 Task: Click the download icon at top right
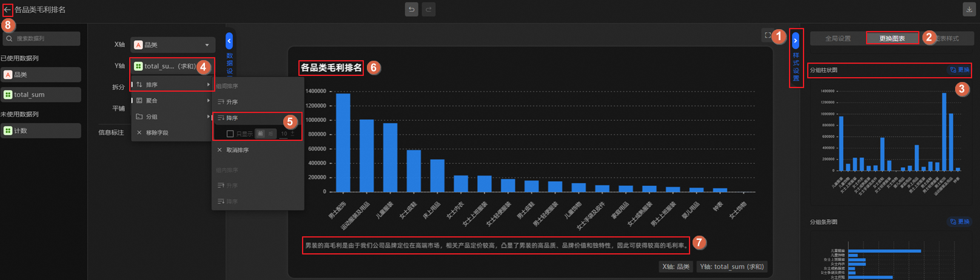coord(969,9)
